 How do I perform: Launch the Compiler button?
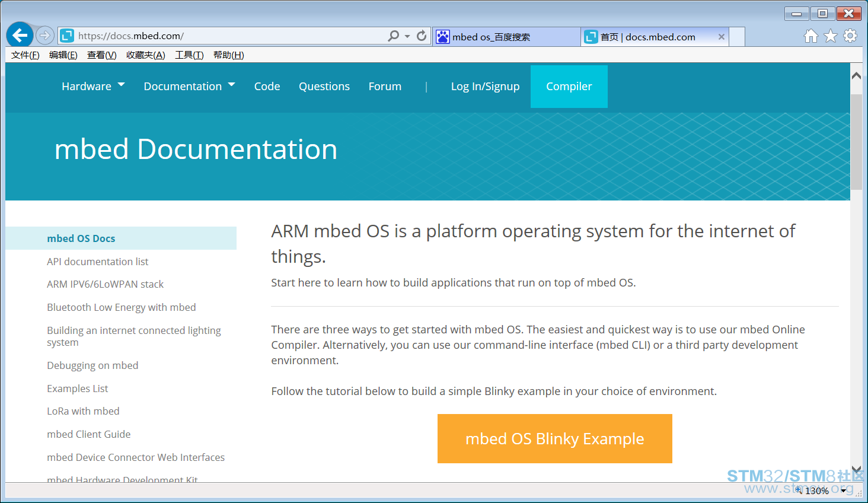(569, 87)
